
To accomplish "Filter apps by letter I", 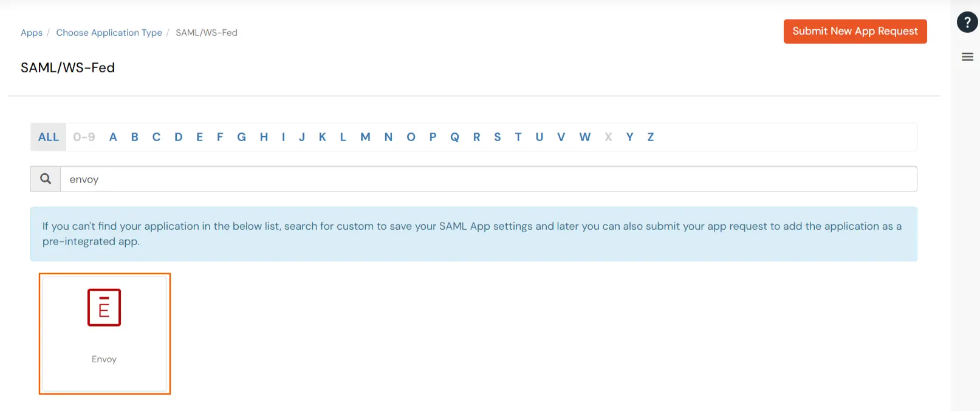I will pyautogui.click(x=283, y=137).
